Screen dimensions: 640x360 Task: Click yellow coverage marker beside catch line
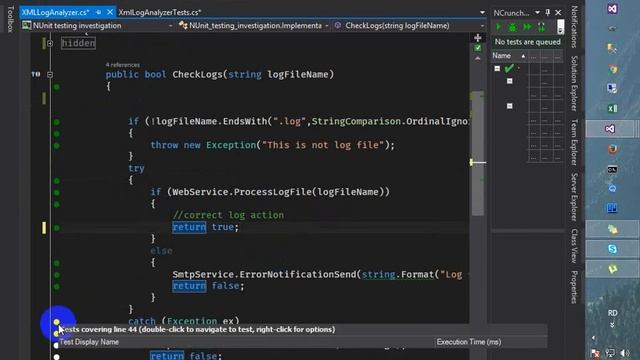point(57,322)
